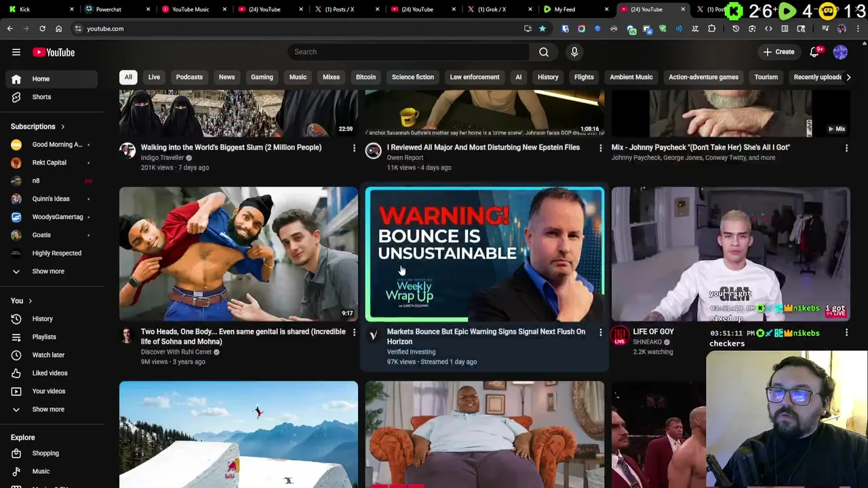
Task: Open Watch later in sidebar
Action: [52, 355]
